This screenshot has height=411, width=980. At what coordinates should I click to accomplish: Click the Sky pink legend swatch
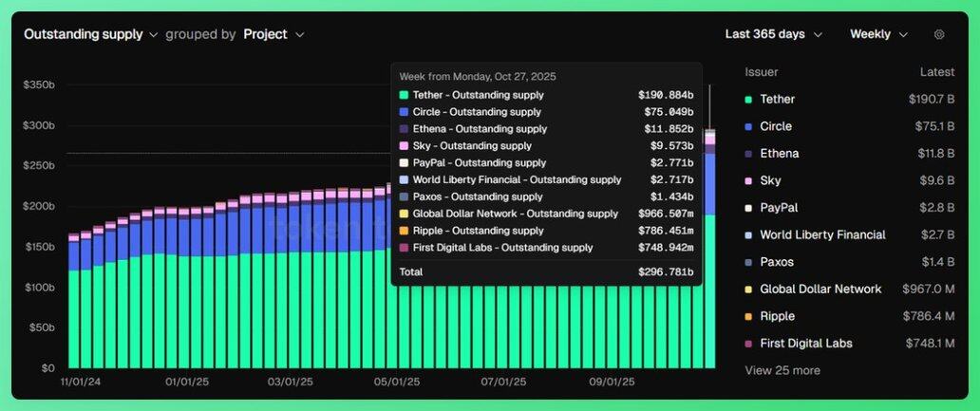coord(749,180)
